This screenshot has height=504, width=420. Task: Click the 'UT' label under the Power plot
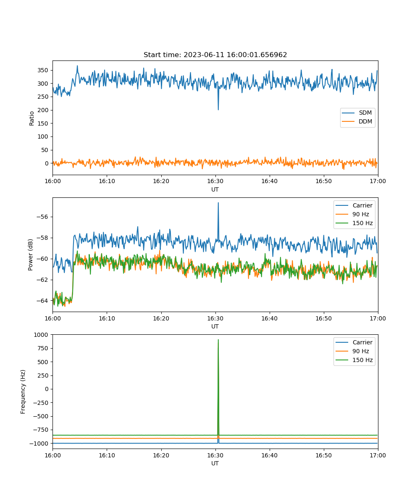[215, 326]
